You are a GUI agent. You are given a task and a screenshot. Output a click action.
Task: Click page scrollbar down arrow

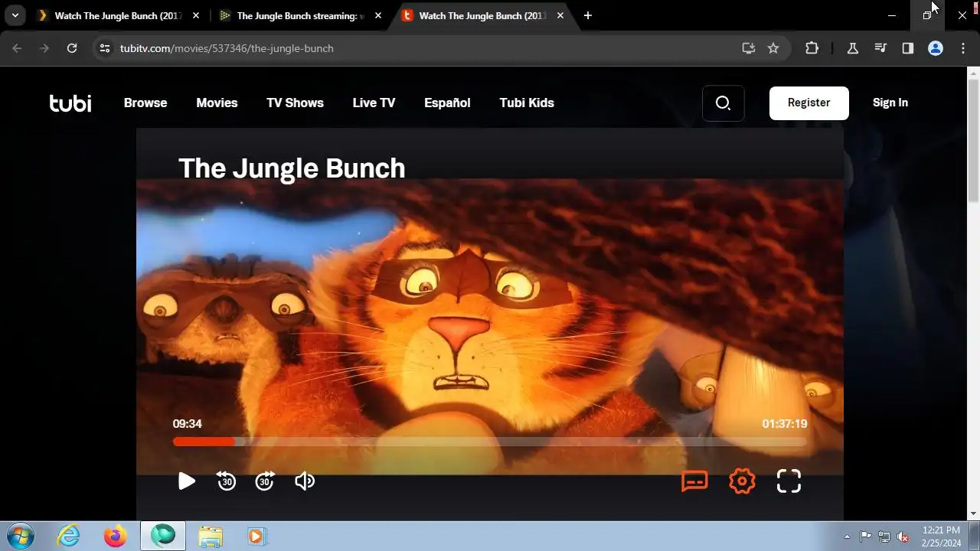point(973,514)
